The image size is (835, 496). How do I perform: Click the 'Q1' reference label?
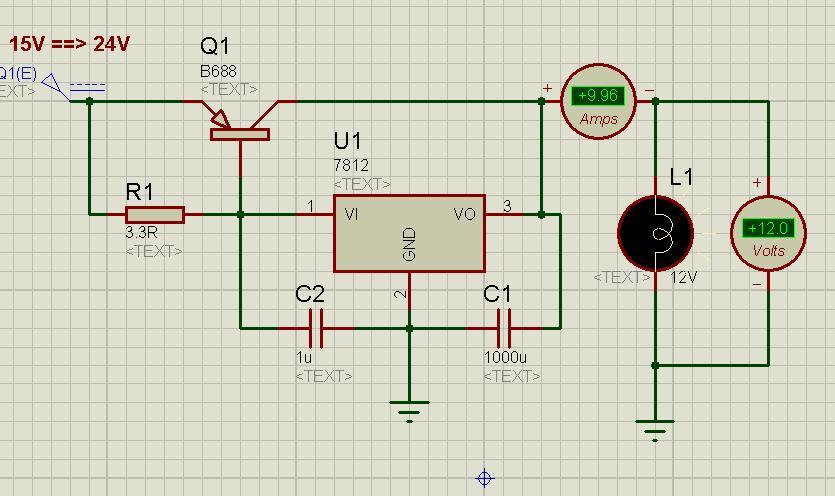tap(215, 46)
